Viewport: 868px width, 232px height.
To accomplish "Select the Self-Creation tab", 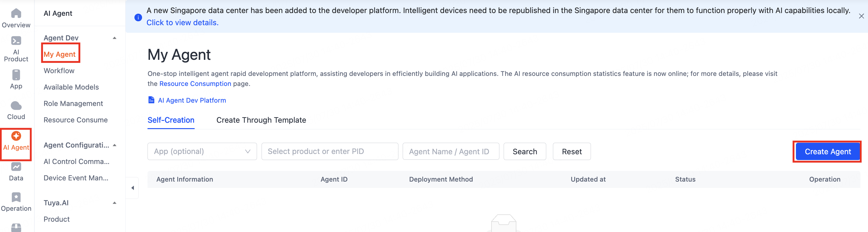I will [x=171, y=120].
